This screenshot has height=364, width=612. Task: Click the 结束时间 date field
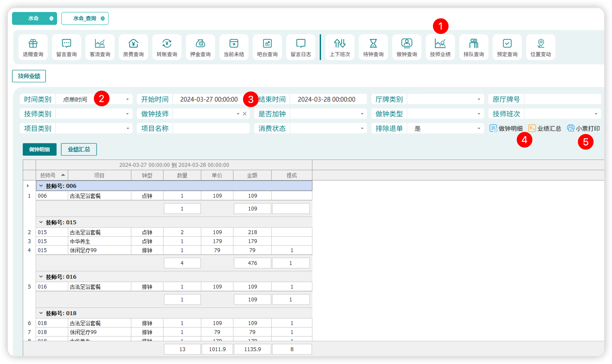pos(328,99)
